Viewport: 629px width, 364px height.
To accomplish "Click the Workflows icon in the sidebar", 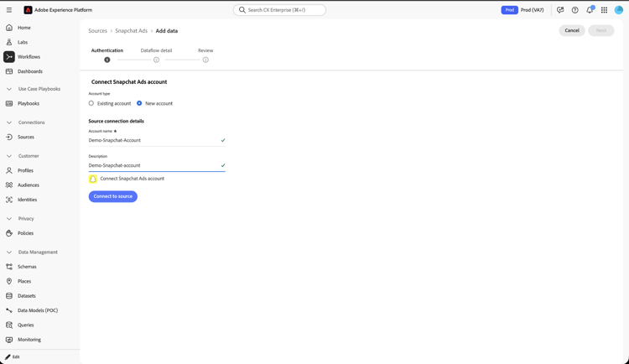I will click(x=9, y=56).
